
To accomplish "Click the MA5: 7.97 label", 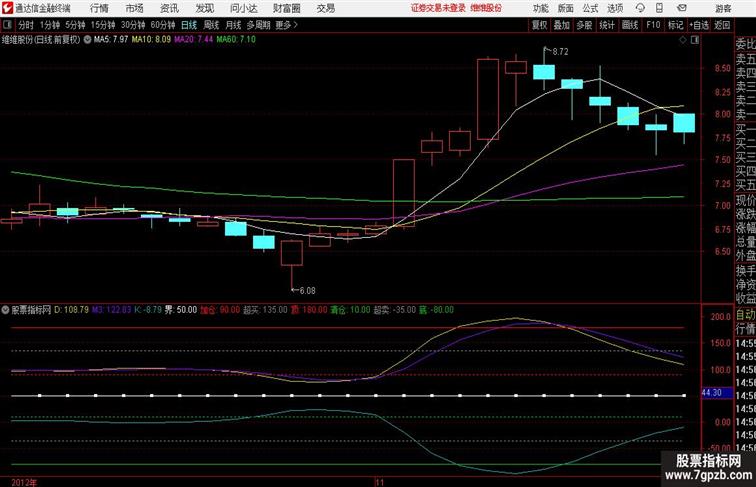I will (x=111, y=40).
